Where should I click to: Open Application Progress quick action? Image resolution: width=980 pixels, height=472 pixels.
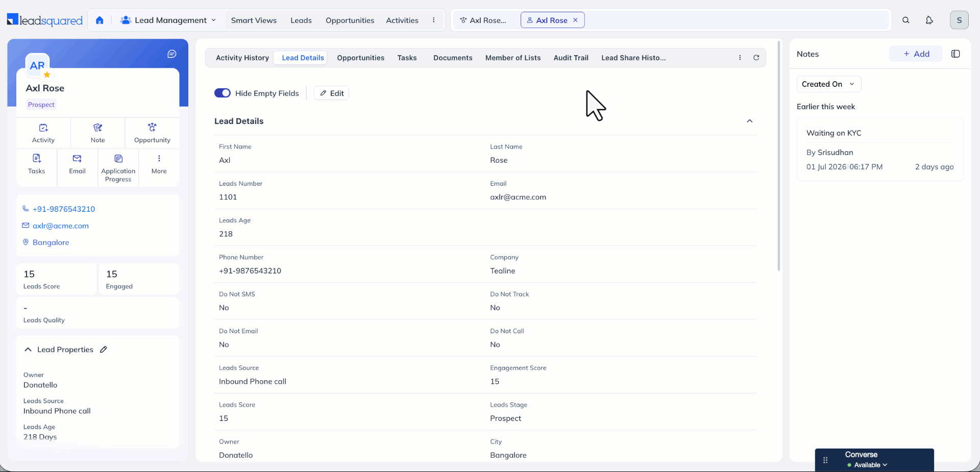coord(118,167)
